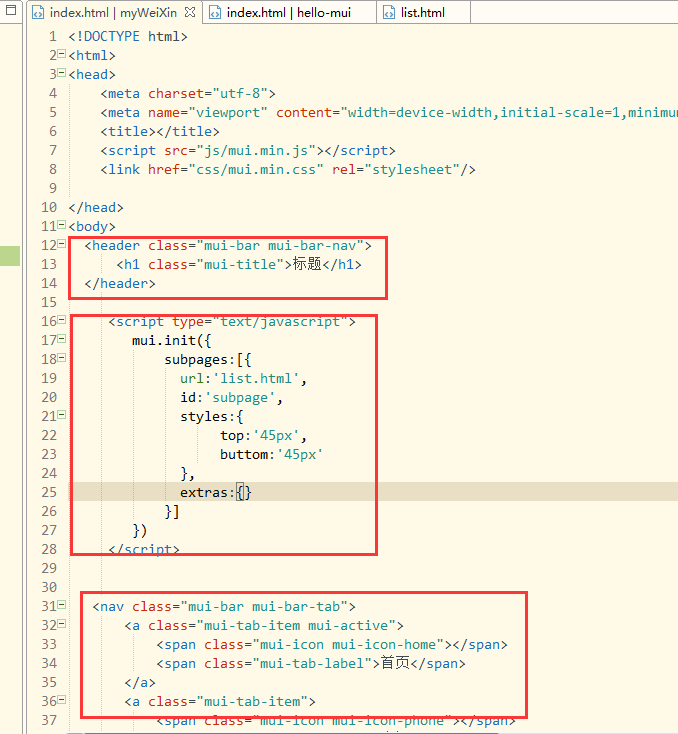Select the index.html | myWeiXin tab

click(112, 13)
